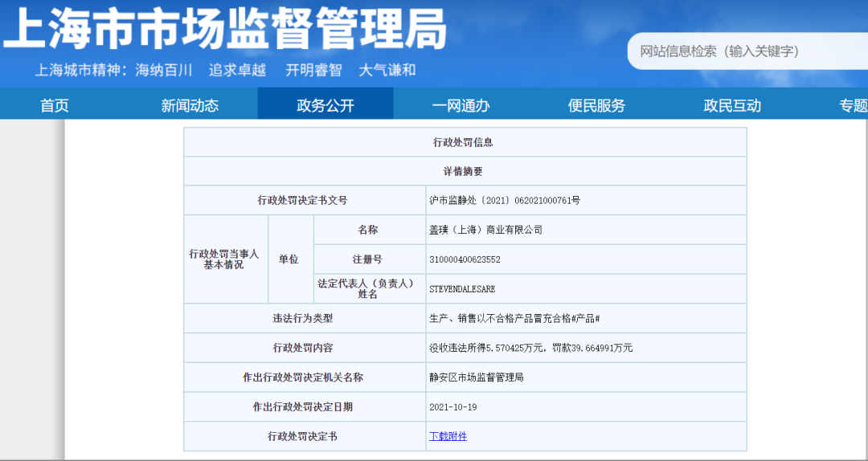868x461 pixels.
Task: Click the website search input field
Action: tap(747, 51)
